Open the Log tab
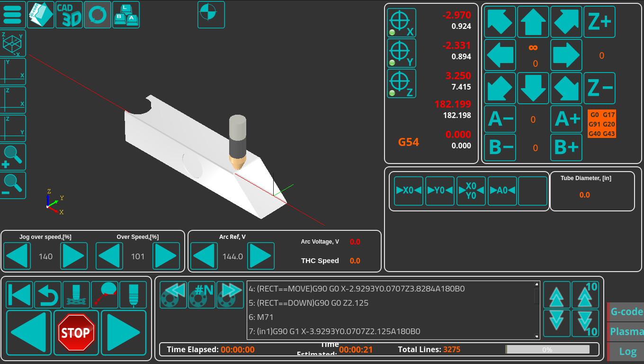 626,351
